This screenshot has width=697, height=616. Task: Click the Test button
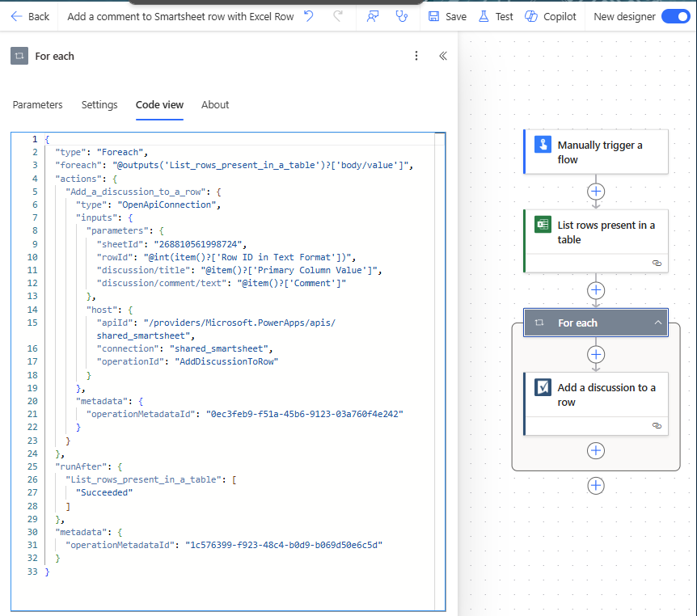click(496, 17)
